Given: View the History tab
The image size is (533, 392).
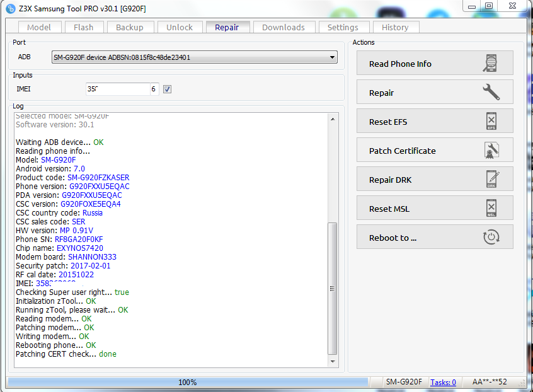Looking at the screenshot, I should (x=395, y=27).
